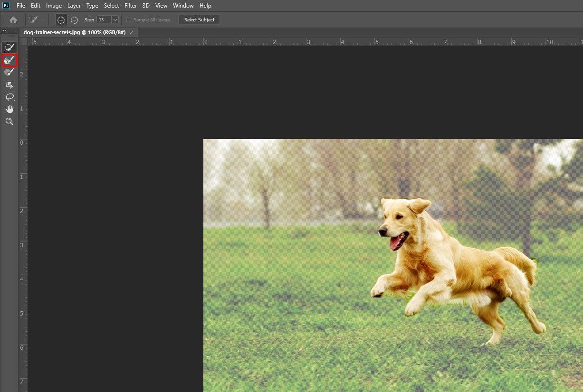Select the Object Selection tool
The image size is (583, 392).
9,84
